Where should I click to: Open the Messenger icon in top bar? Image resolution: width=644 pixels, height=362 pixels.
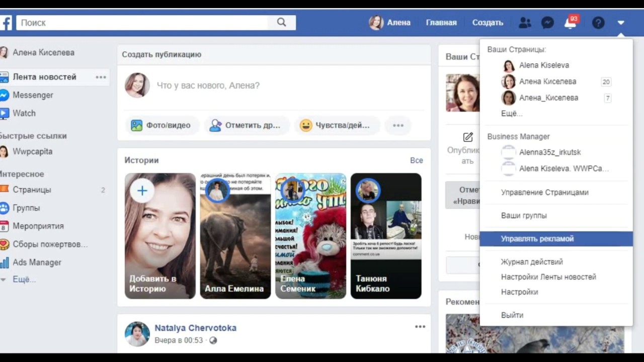547,23
